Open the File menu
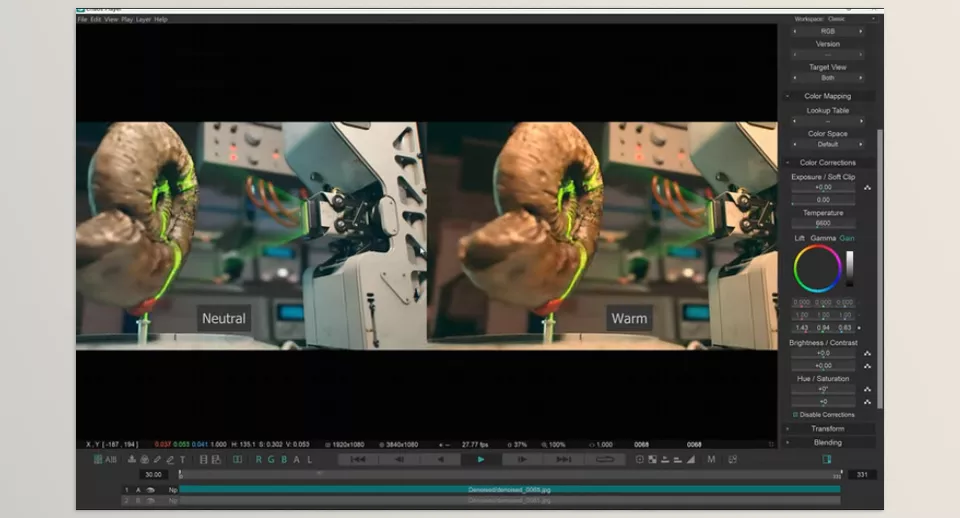 point(82,20)
